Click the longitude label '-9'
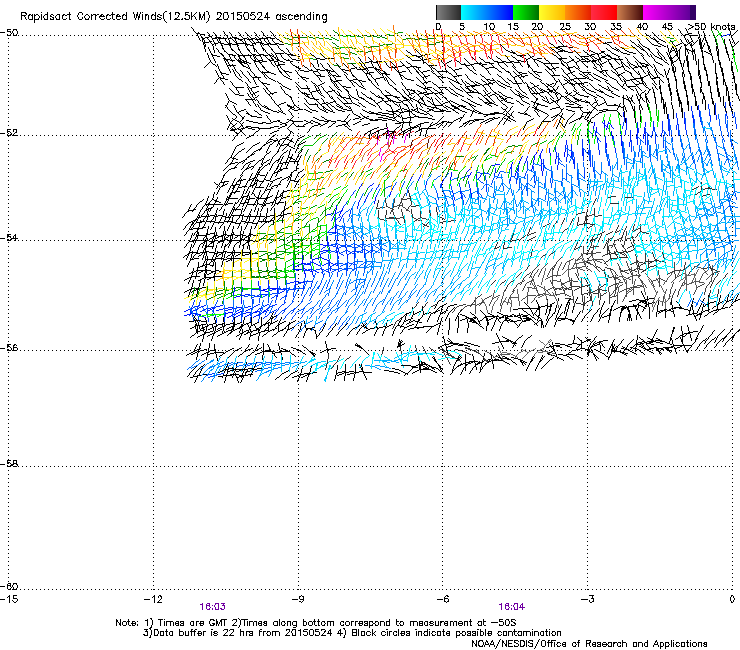This screenshot has height=650, width=740. click(298, 599)
